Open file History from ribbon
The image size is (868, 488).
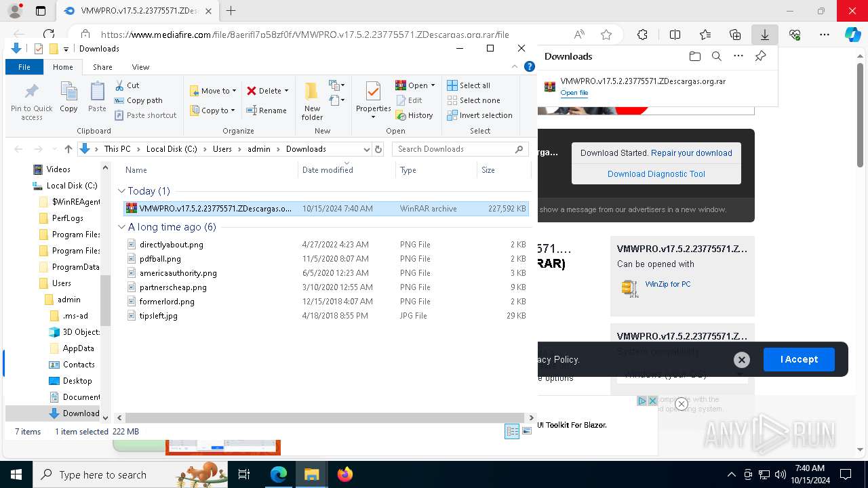pyautogui.click(x=414, y=115)
